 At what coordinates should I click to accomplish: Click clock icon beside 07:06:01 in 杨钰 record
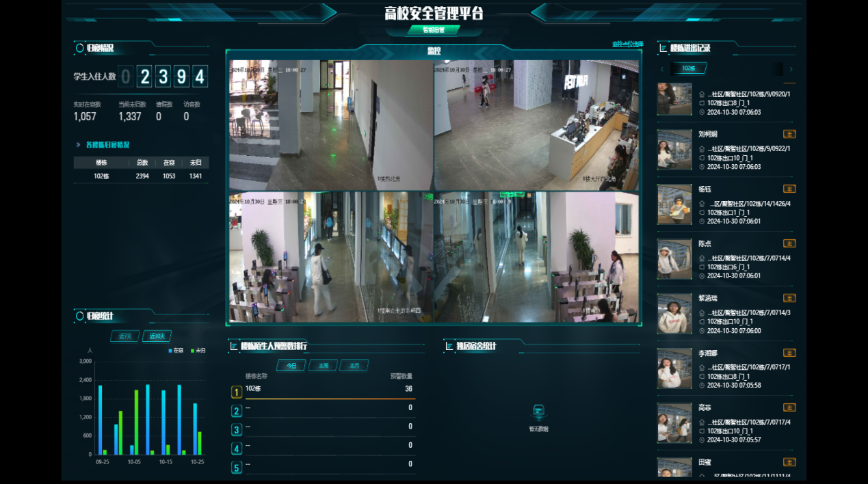coord(702,221)
